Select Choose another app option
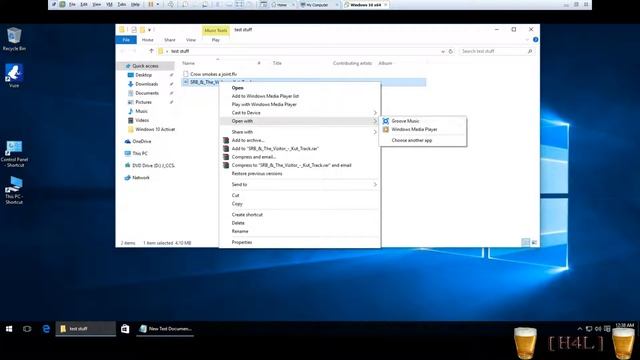640x360 pixels. pyautogui.click(x=412, y=140)
